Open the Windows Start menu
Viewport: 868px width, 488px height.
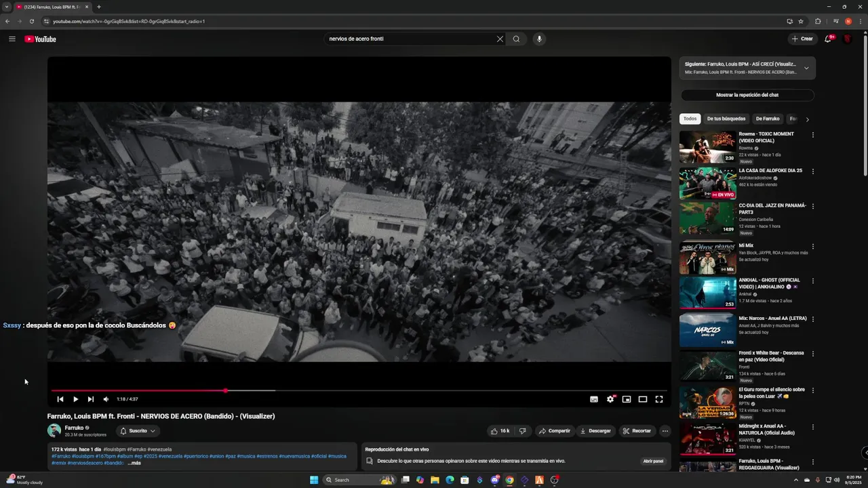tap(314, 480)
